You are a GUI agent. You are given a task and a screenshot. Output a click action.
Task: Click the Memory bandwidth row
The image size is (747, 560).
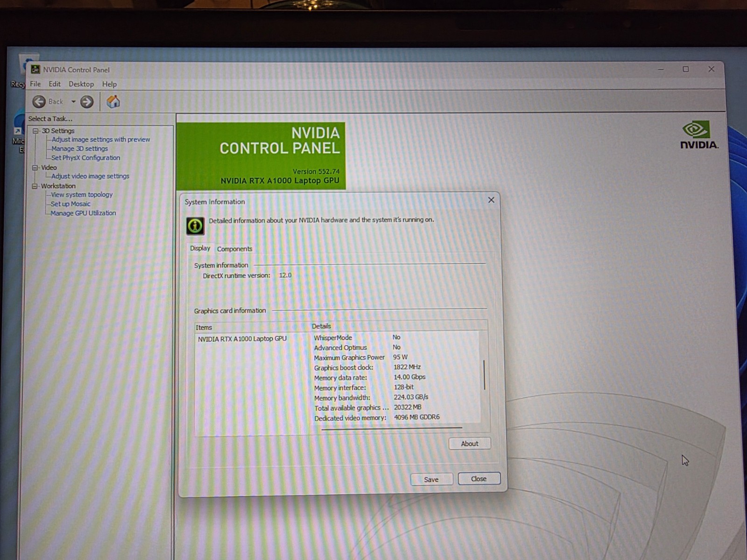(371, 398)
